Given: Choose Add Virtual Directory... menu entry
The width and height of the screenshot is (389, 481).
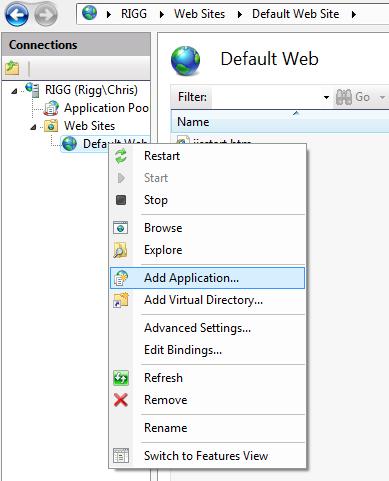Looking at the screenshot, I should point(207,300).
